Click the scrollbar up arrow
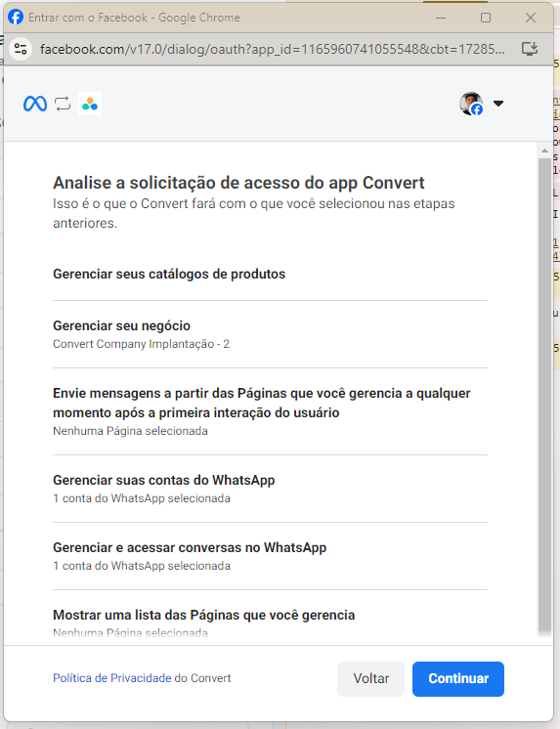This screenshot has height=729, width=560. click(x=544, y=151)
